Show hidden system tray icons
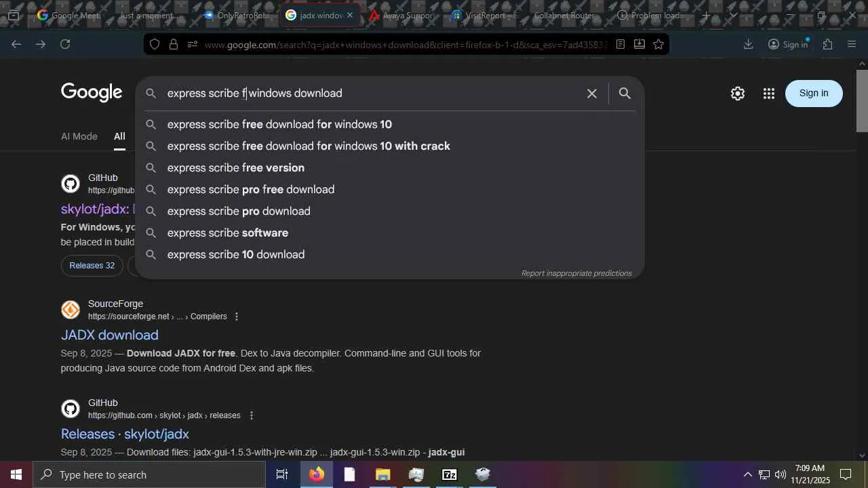Screen dimensions: 868x488 pos(747,474)
